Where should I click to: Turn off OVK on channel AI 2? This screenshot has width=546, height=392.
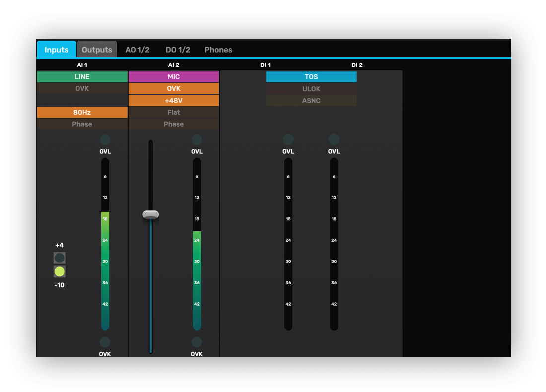[174, 89]
